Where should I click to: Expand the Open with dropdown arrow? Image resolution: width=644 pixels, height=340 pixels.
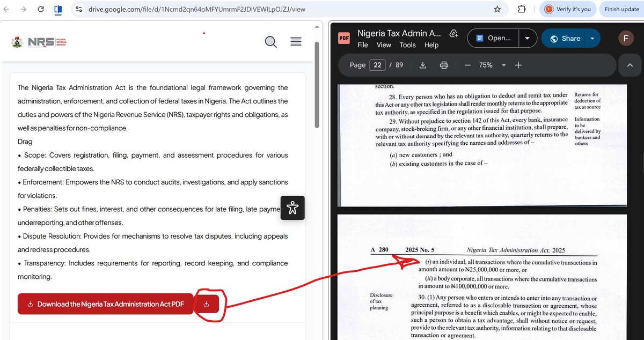tap(528, 38)
